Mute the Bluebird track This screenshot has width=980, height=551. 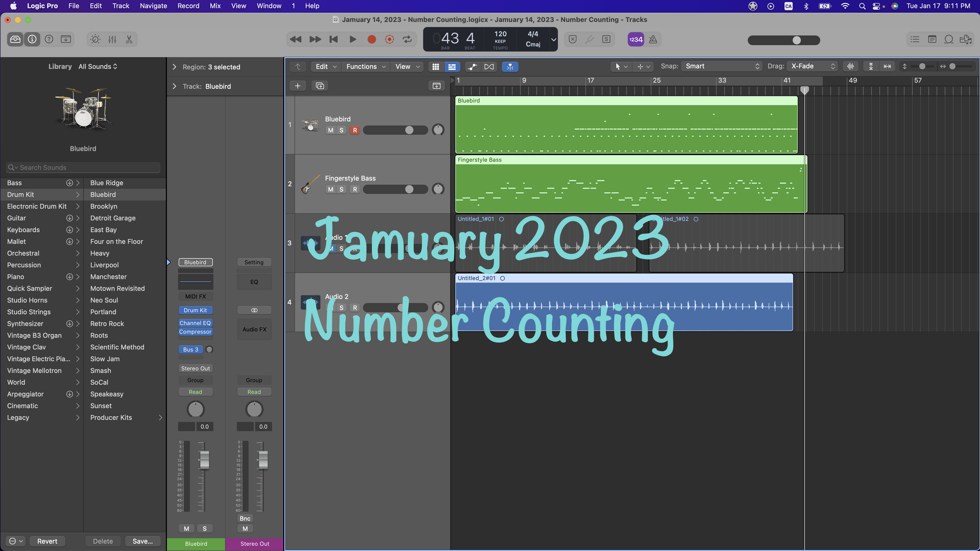[x=330, y=130]
